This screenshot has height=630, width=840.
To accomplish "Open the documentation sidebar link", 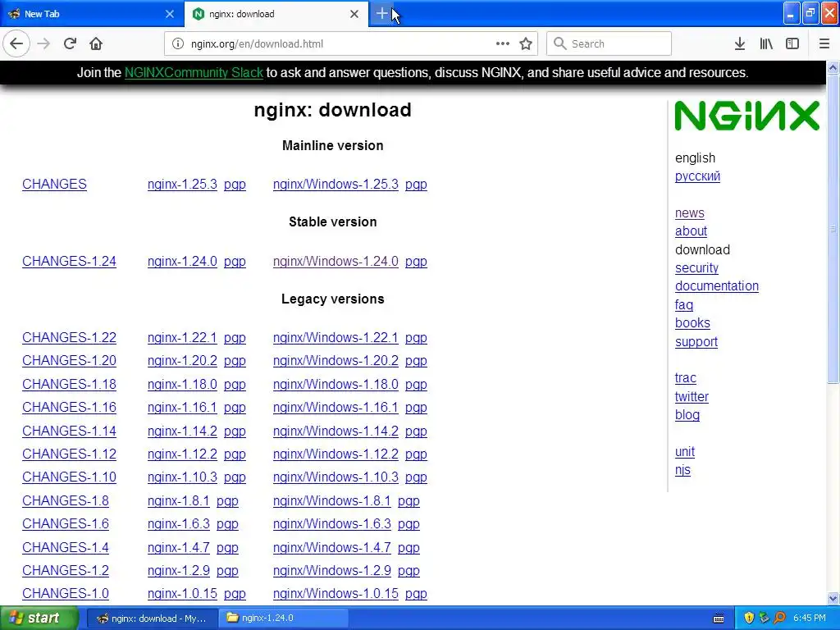I will 717,286.
